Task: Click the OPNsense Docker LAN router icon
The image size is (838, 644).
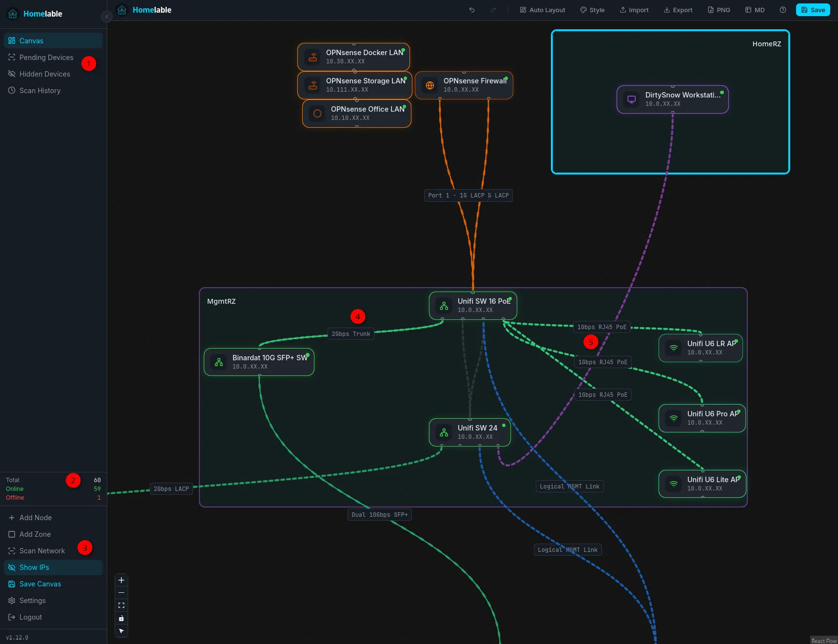Action: tap(312, 57)
